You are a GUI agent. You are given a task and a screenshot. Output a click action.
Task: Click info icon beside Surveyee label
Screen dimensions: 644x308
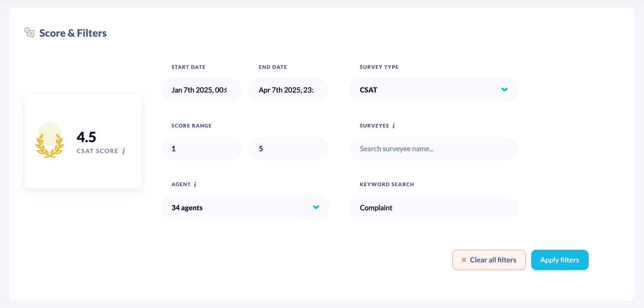point(393,126)
